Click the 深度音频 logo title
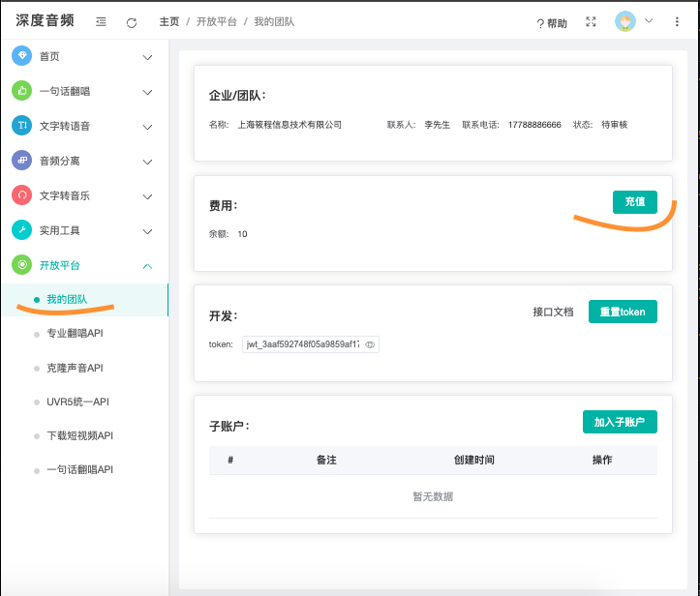Viewport: 700px width, 596px height. [x=45, y=20]
